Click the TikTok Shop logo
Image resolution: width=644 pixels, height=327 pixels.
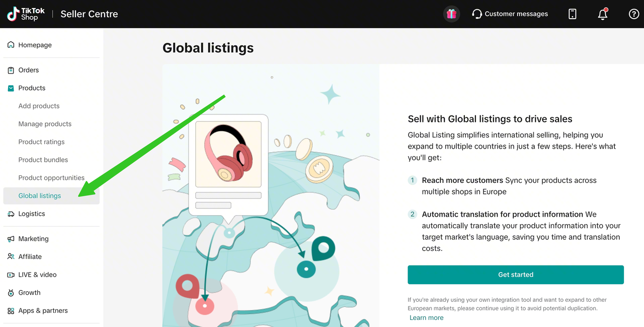26,14
